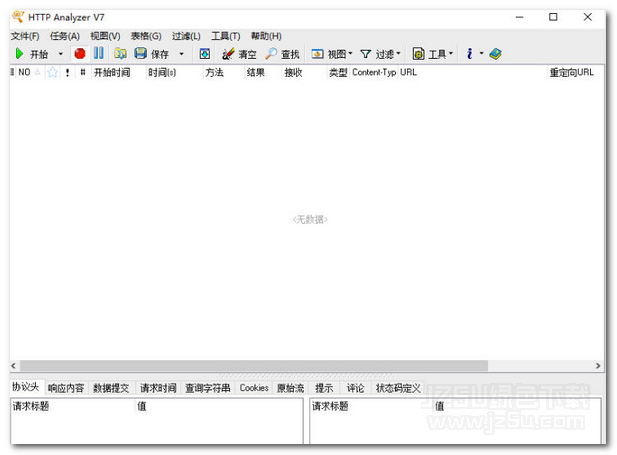Click the Find (查找) magnifier icon
This screenshot has height=455, width=617.
coord(271,54)
